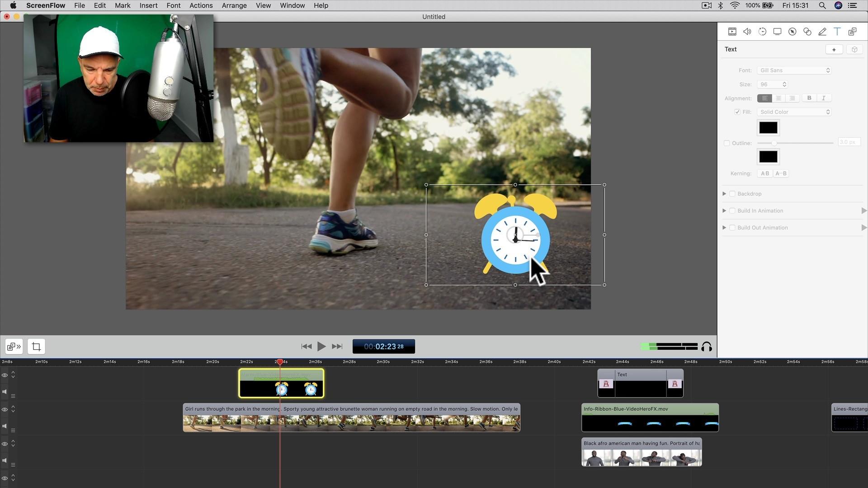Click the crop canvas icon
The height and width of the screenshot is (488, 868).
(x=36, y=347)
